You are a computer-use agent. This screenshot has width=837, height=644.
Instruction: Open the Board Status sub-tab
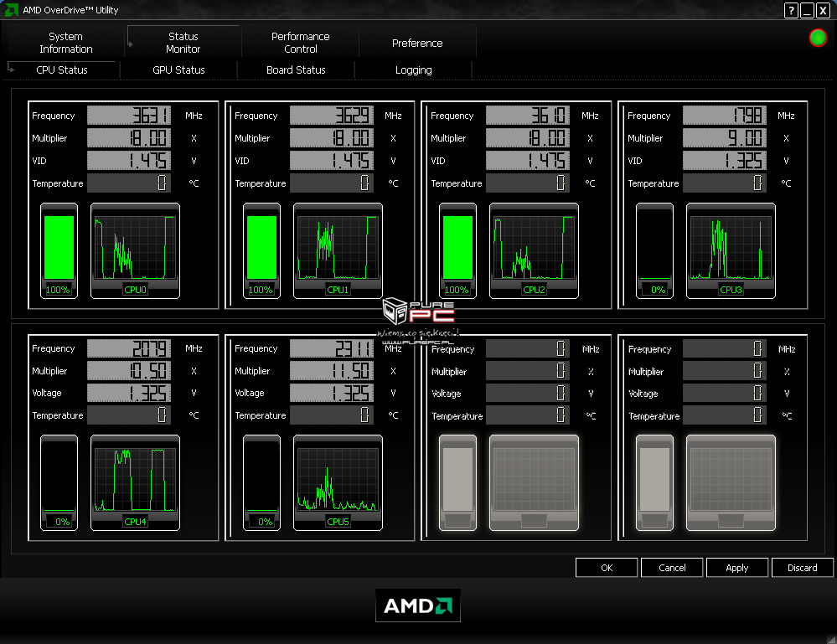tap(296, 70)
